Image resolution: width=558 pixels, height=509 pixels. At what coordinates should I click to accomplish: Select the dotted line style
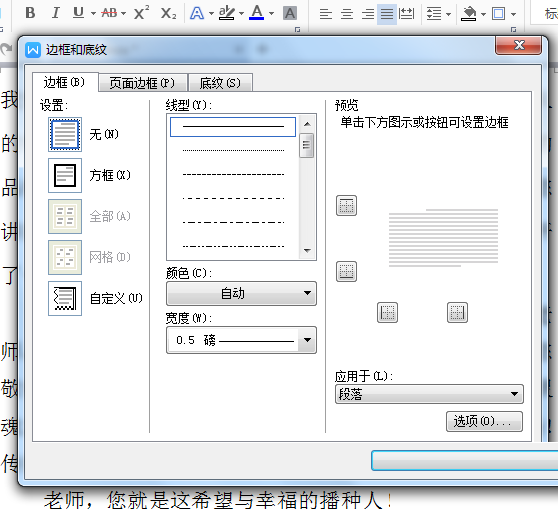coord(233,151)
